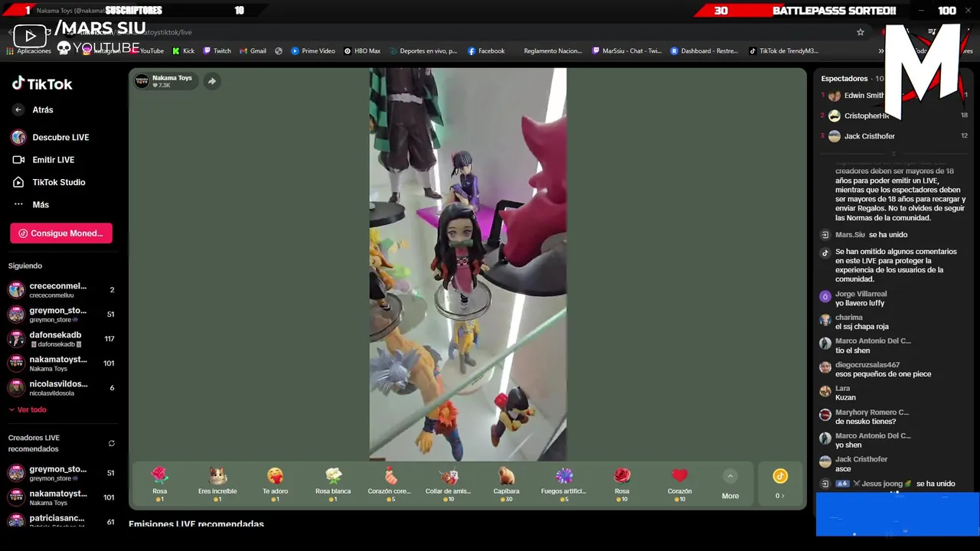Refresh the Creadores LIVE recomendados list

[112, 443]
